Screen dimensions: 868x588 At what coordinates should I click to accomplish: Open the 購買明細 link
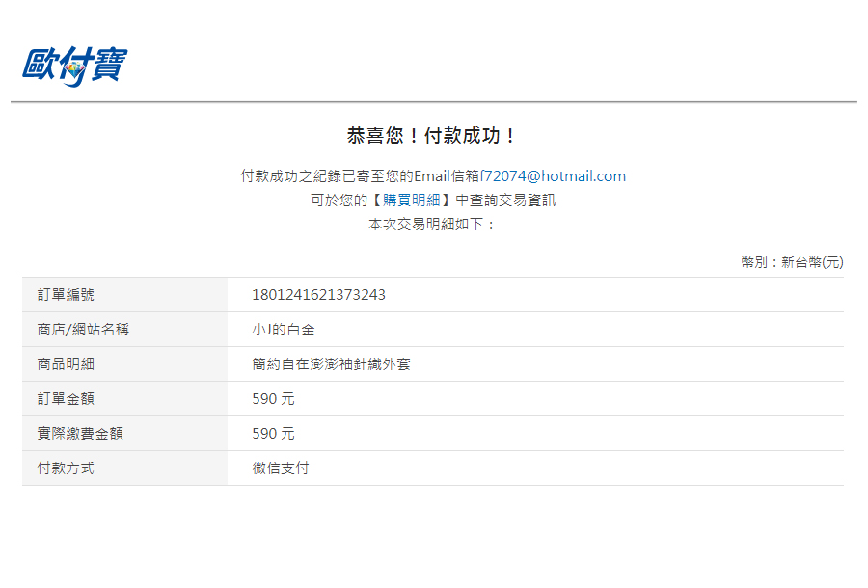point(412,200)
